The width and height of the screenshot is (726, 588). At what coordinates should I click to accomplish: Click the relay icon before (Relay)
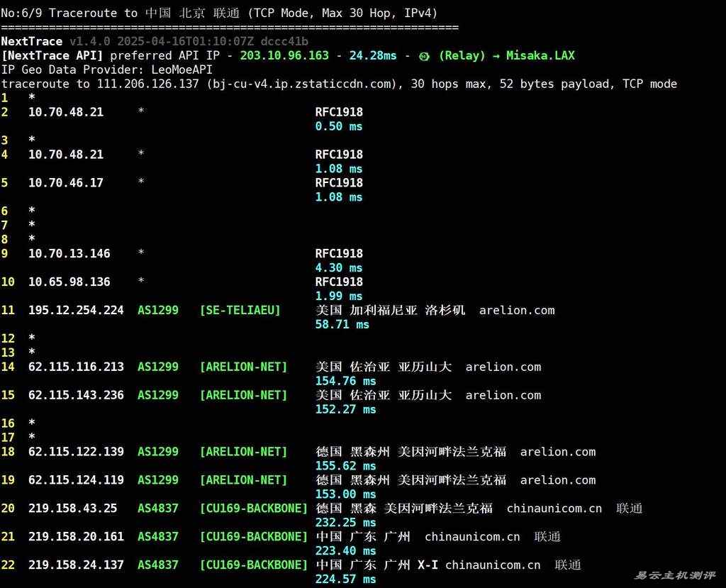424,56
